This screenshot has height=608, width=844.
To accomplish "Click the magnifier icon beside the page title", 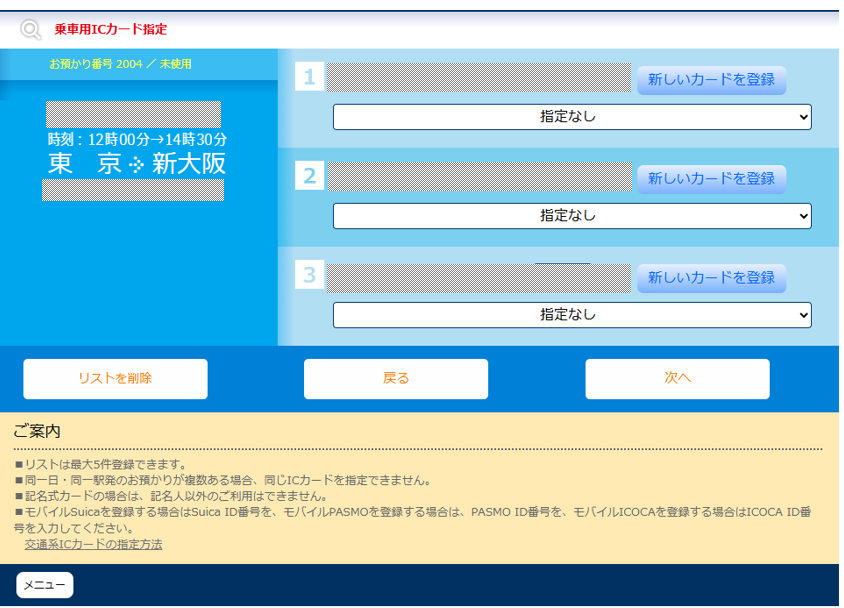I will [x=31, y=29].
